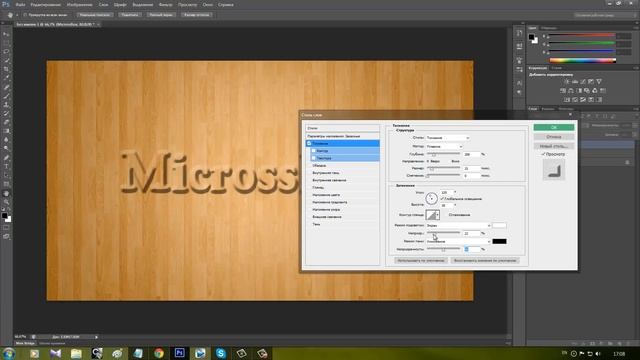The image size is (640, 360).
Task: Select the Horizontal Type tool
Action: click(6, 167)
